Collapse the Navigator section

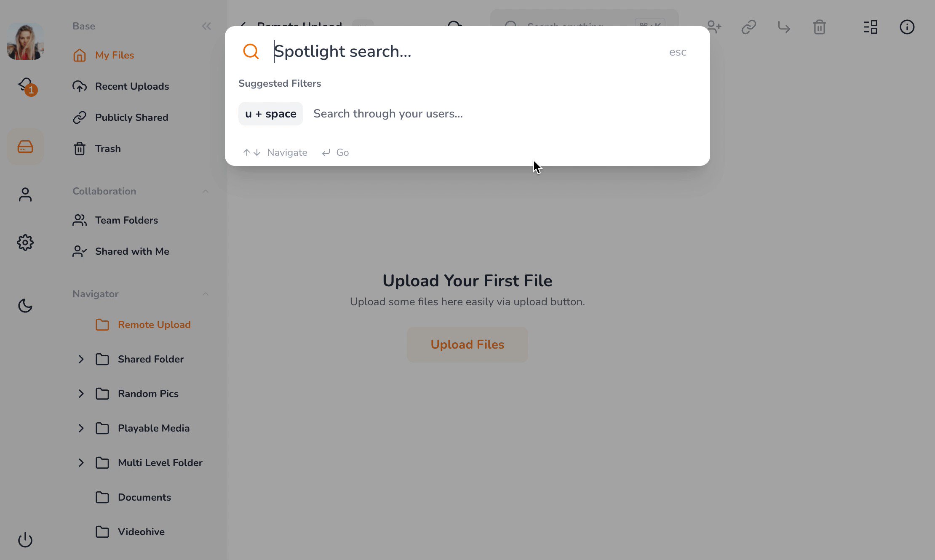point(206,294)
